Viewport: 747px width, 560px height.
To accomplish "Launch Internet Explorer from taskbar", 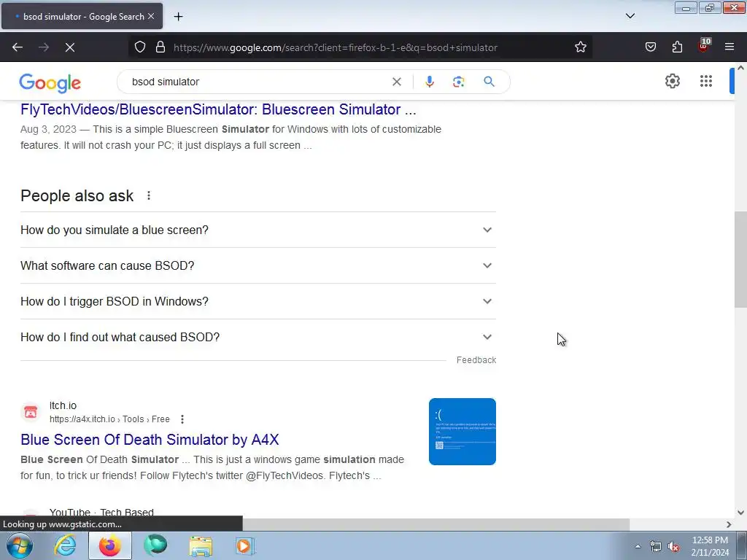I will [x=65, y=545].
